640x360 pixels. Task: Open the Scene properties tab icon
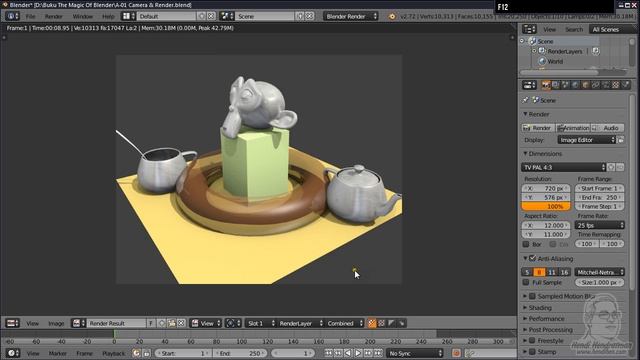coord(565,85)
